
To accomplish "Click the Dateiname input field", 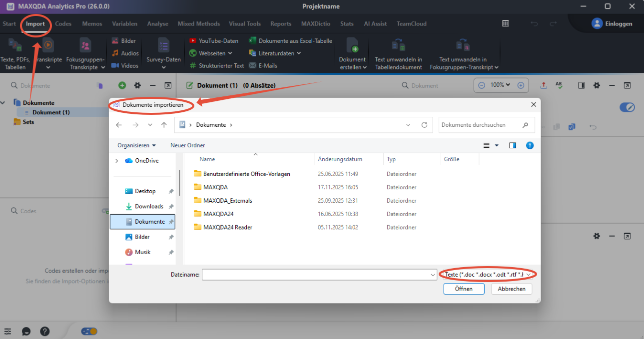I will [320, 275].
